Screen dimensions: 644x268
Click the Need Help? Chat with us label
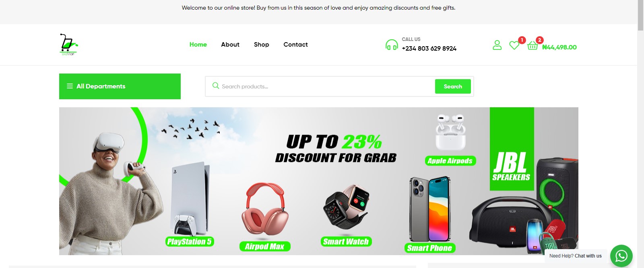pos(576,256)
